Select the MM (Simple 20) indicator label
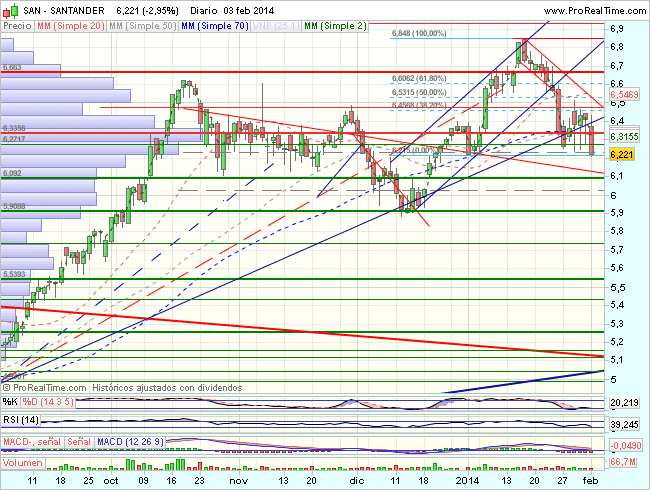 [70, 26]
